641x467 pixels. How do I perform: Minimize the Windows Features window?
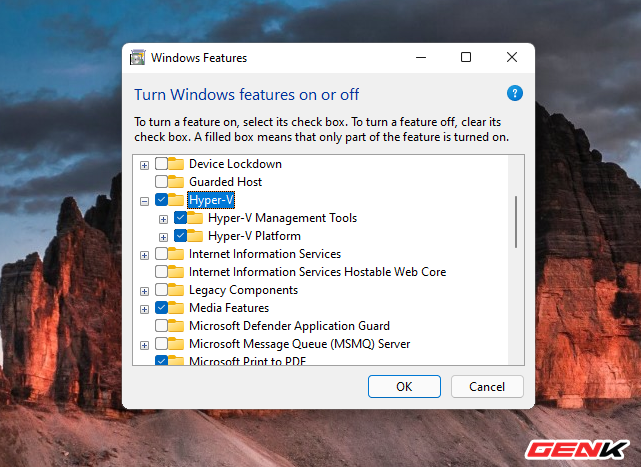click(421, 57)
